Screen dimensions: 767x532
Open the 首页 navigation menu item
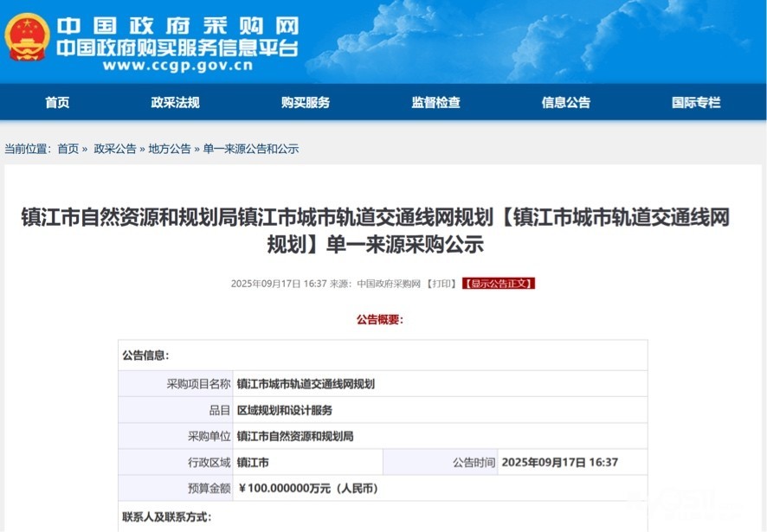click(x=57, y=102)
